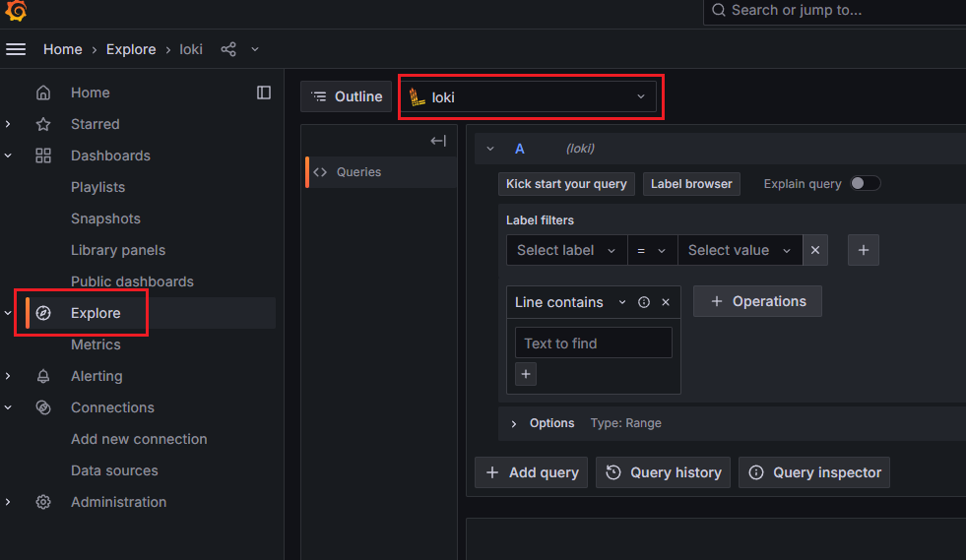Open the loki data source picker

coord(529,97)
